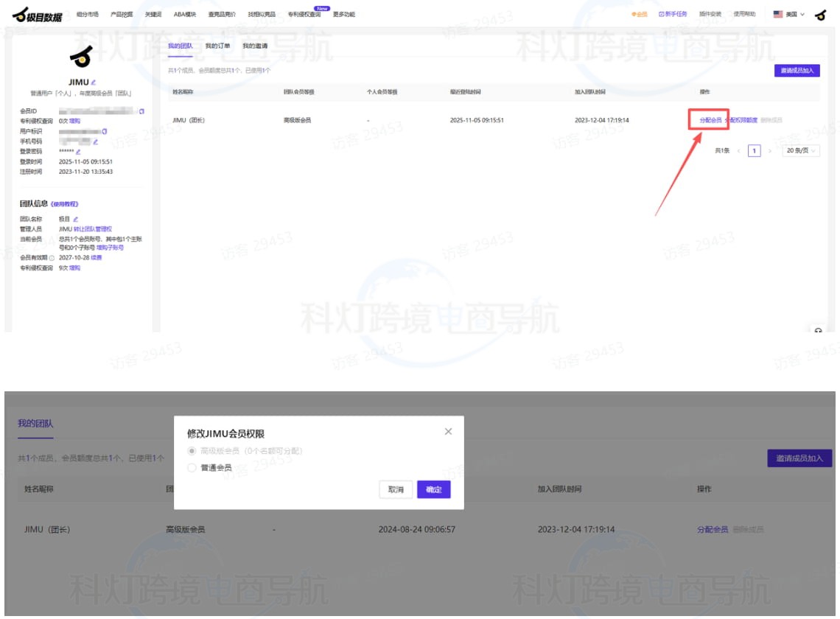840x619 pixels.
Task: Open the 20条/页 page size dropdown
Action: coord(800,150)
